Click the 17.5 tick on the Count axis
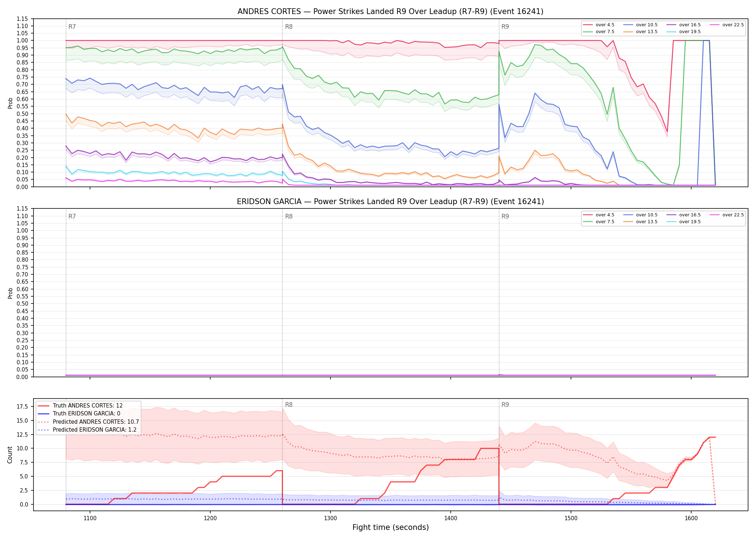 point(22,407)
